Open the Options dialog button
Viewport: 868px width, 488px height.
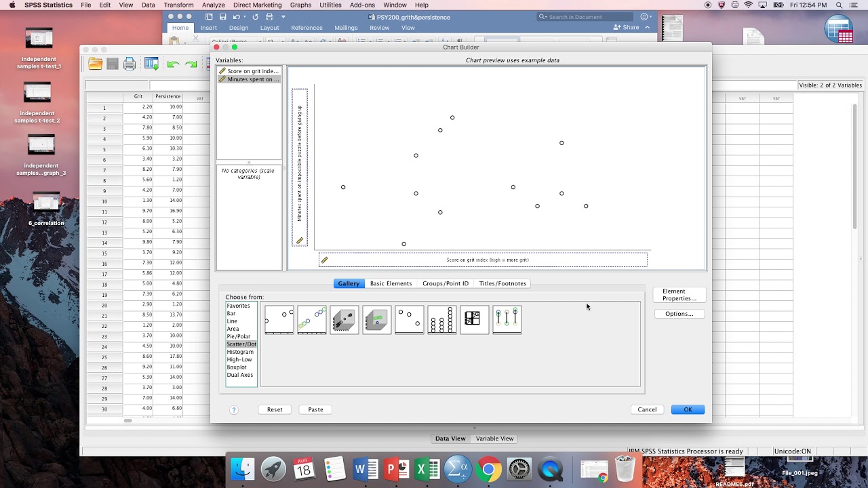(x=679, y=314)
